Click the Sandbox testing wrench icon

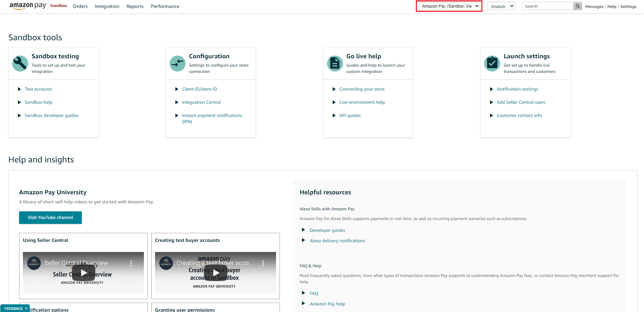20,64
